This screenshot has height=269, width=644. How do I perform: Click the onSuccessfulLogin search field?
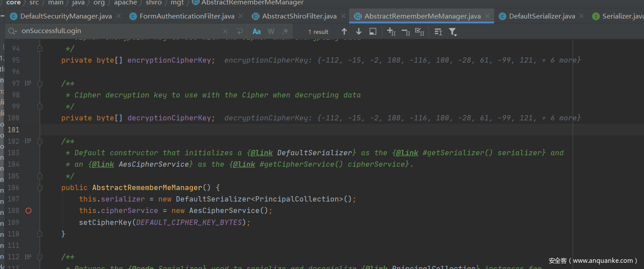click(119, 31)
